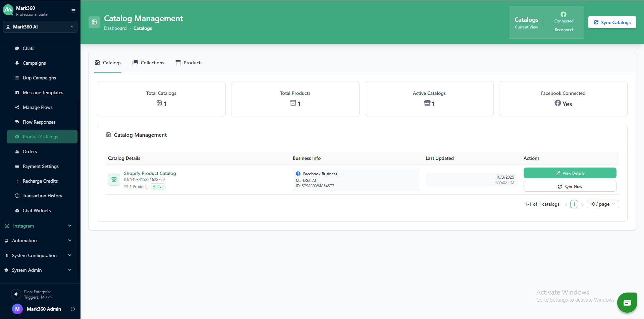Click the Mark360 logo icon
644x319 pixels.
click(x=8, y=10)
